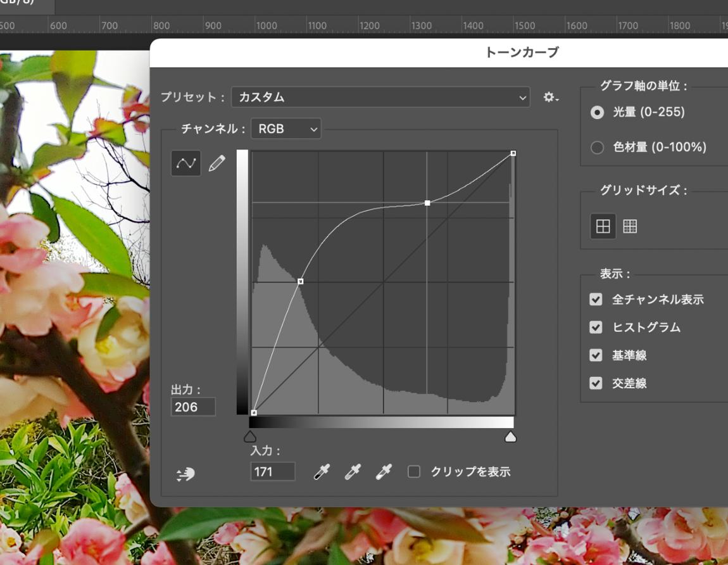Screen dimensions: 728x565
Task: Toggle 基準線 checkbox
Action: pos(596,355)
